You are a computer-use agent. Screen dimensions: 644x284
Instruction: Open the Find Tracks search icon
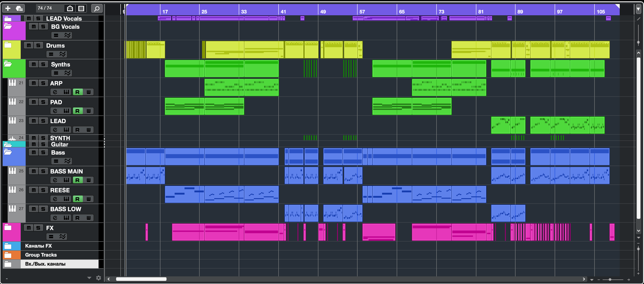tap(97, 8)
